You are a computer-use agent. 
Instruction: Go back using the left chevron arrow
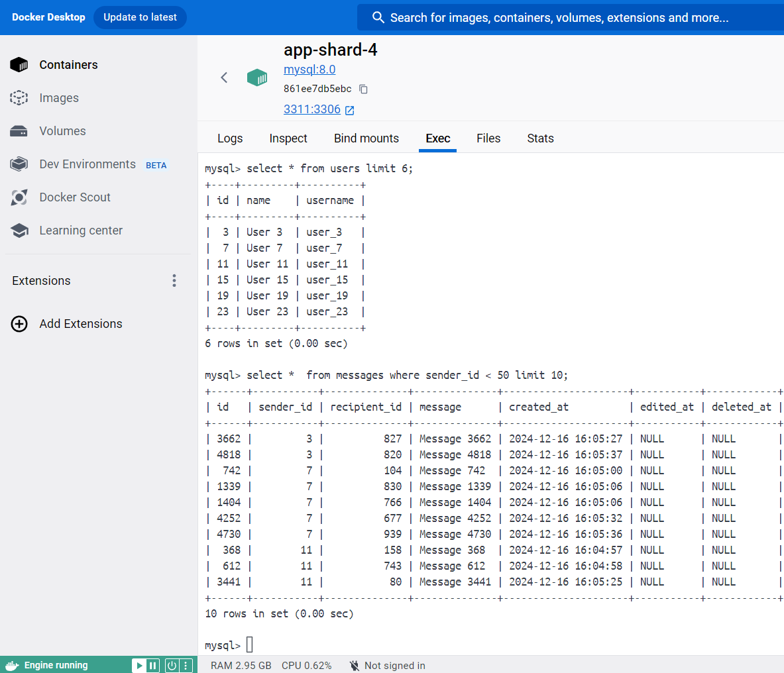point(224,78)
